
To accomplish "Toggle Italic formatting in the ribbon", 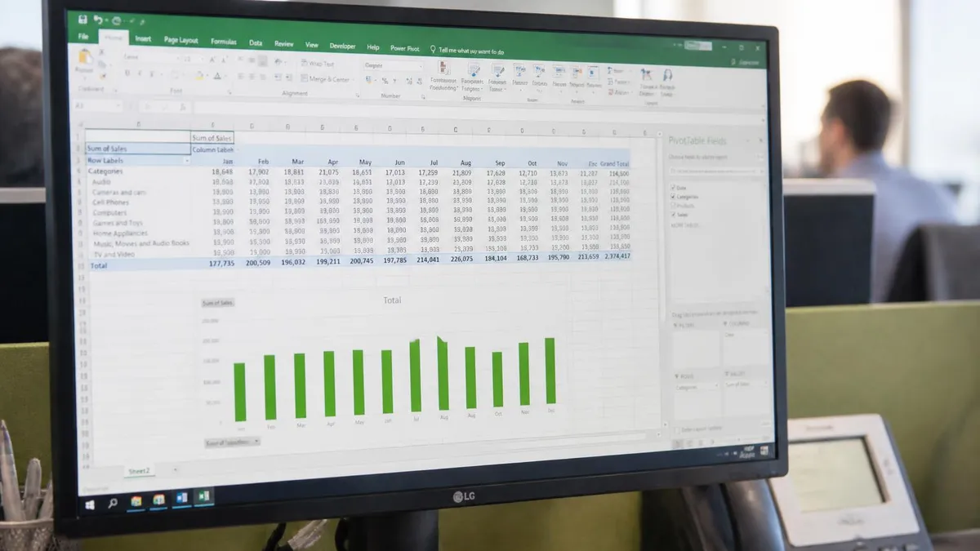I will (x=140, y=73).
